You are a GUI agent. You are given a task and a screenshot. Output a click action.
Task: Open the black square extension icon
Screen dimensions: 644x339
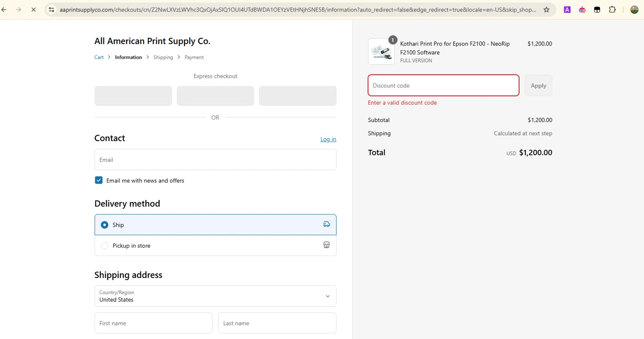pyautogui.click(x=597, y=9)
